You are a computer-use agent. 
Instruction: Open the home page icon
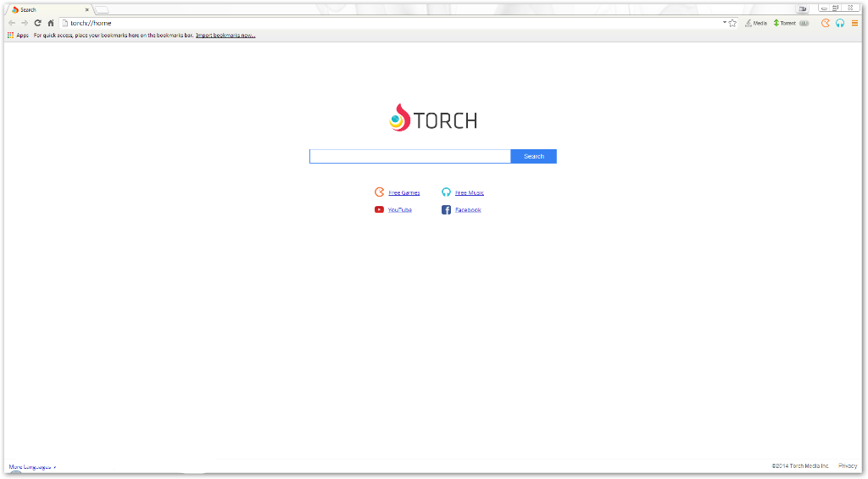pyautogui.click(x=50, y=23)
